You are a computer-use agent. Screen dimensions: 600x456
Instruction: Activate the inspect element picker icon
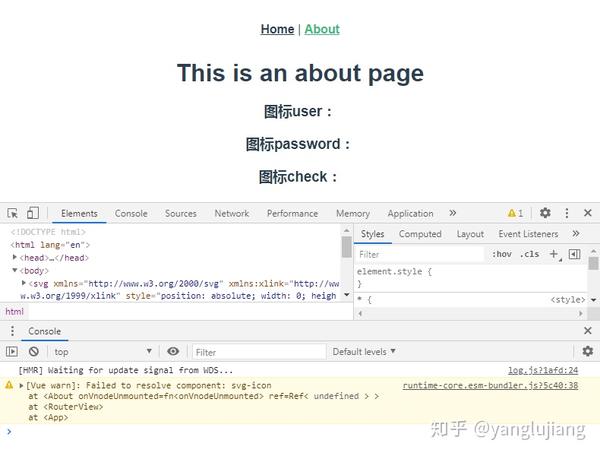pyautogui.click(x=13, y=213)
